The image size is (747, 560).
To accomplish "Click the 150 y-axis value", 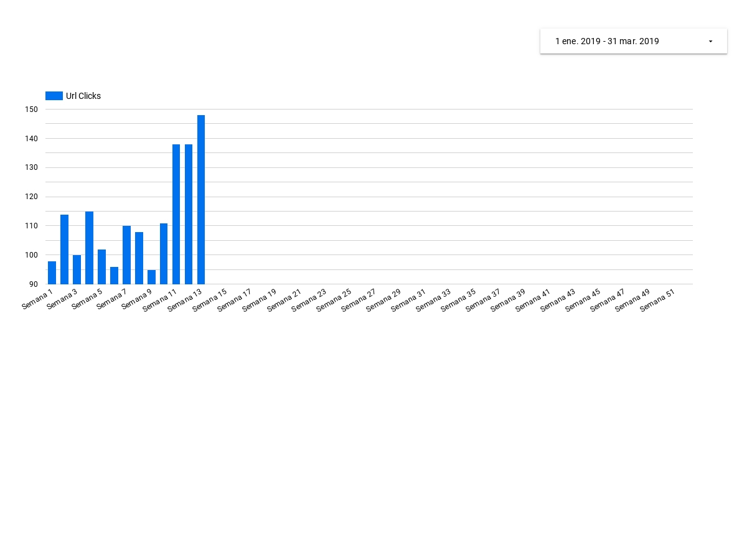I will pyautogui.click(x=31, y=110).
